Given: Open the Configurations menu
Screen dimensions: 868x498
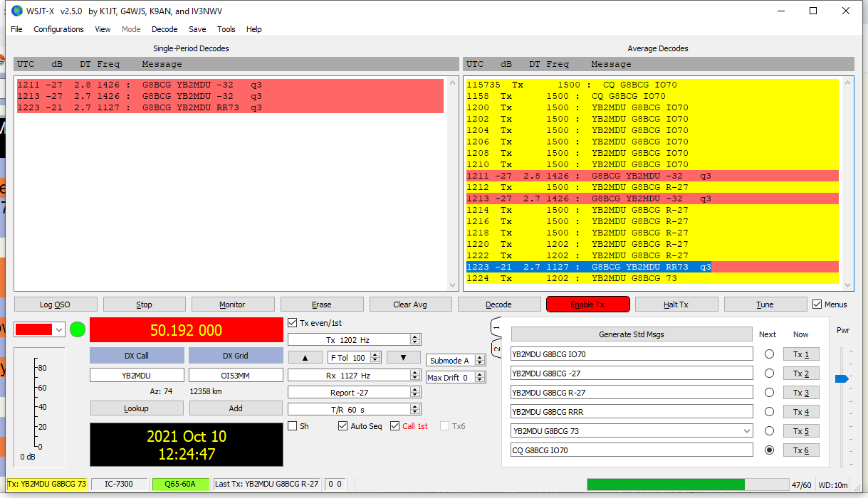Looking at the screenshot, I should 58,29.
